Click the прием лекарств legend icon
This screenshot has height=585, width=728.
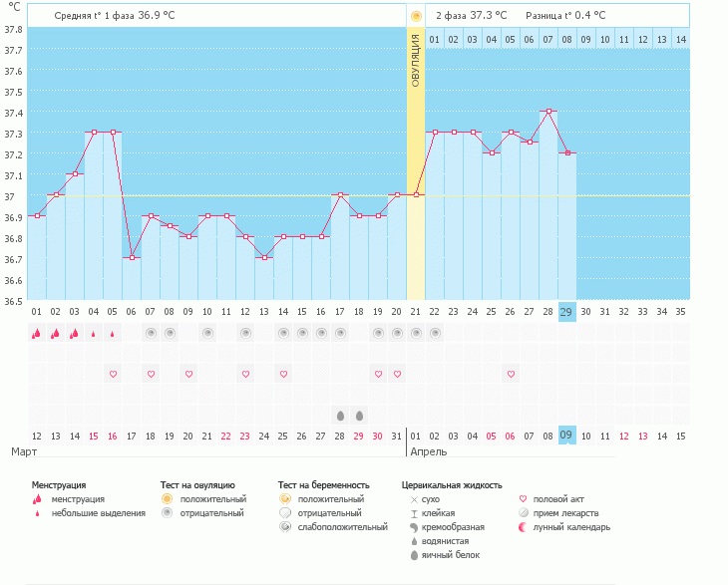pyautogui.click(x=526, y=513)
